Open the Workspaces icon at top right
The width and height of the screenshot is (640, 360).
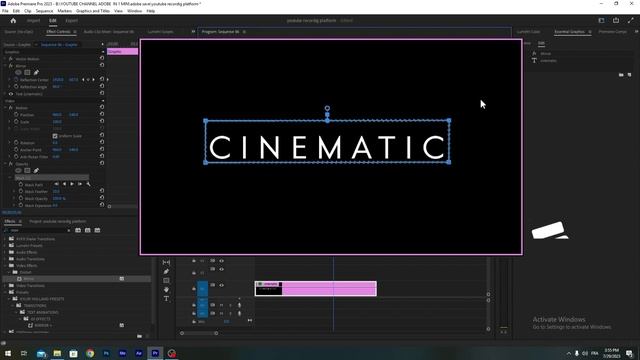(x=601, y=20)
